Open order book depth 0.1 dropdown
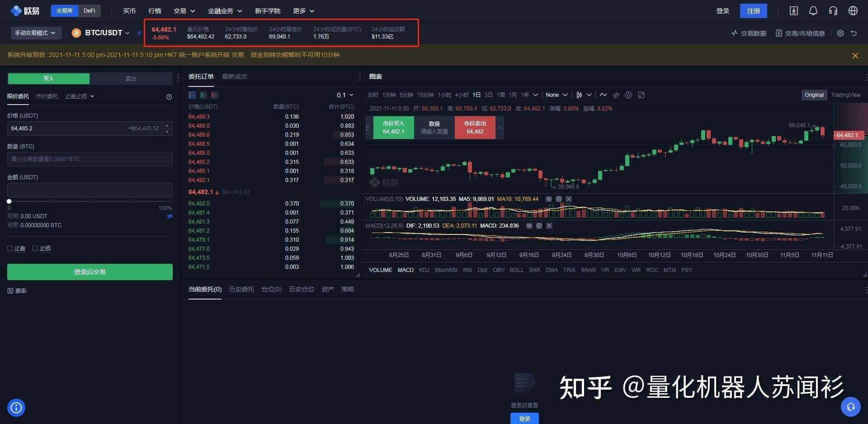This screenshot has height=424, width=868. coord(345,95)
